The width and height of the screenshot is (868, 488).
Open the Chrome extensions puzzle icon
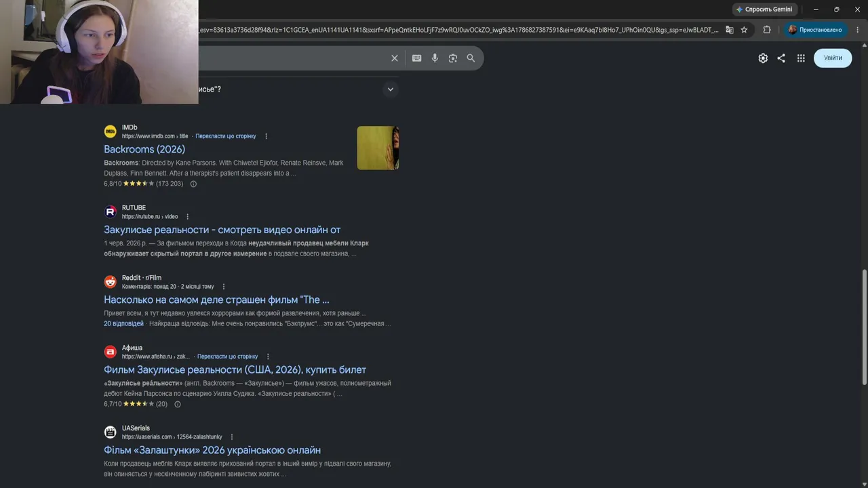[x=767, y=30]
